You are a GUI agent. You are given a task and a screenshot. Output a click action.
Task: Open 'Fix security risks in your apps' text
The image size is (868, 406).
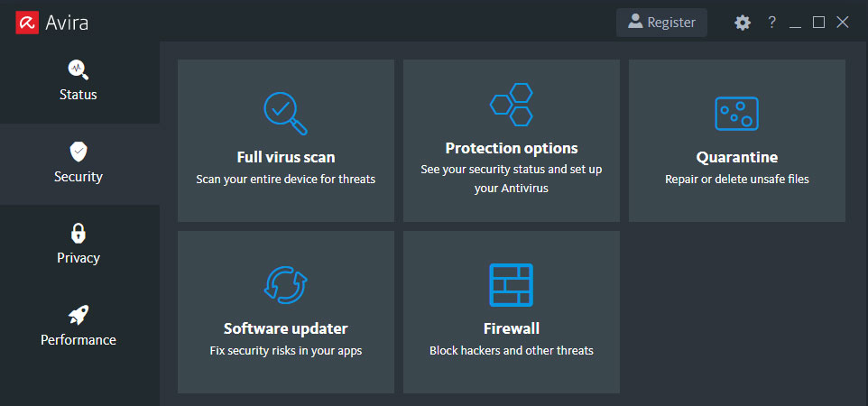pyautogui.click(x=285, y=350)
